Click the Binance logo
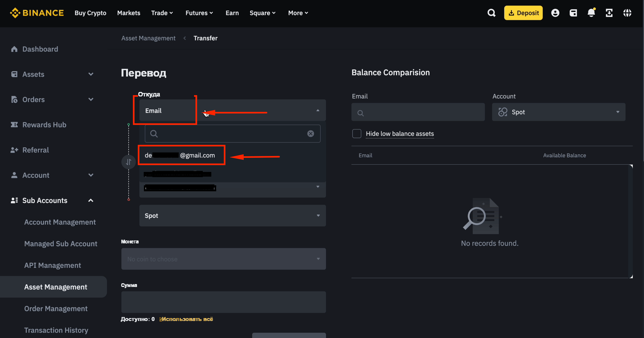Image resolution: width=644 pixels, height=338 pixels. (37, 13)
